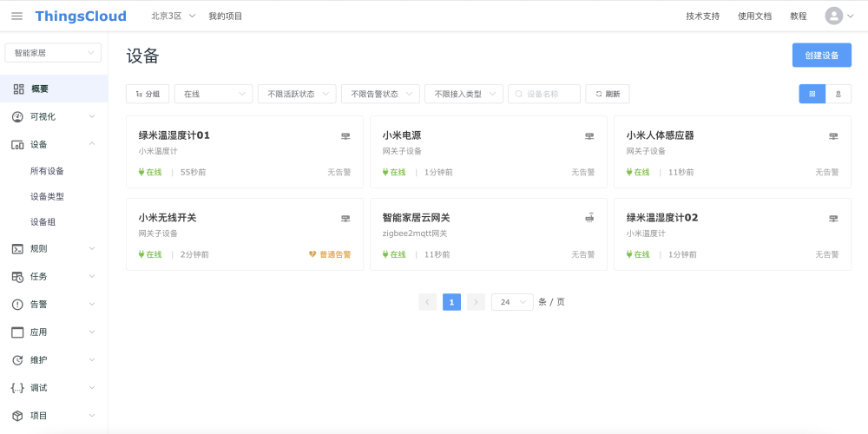Click the 项目 cube icon
868x434 pixels.
pos(17,416)
